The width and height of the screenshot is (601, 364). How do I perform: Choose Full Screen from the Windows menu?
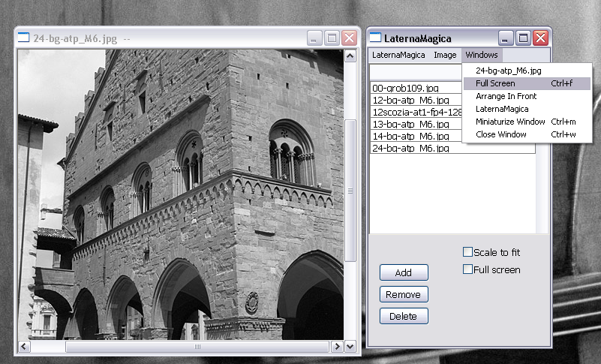[x=495, y=83]
